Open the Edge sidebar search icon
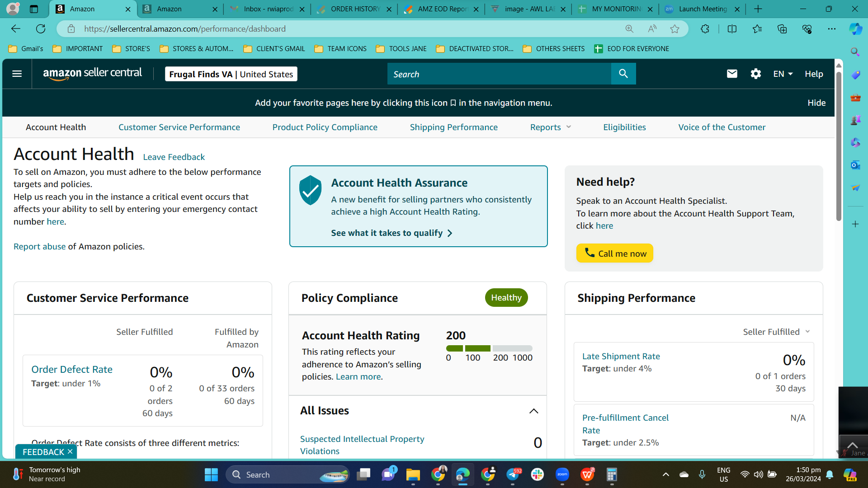 pyautogui.click(x=855, y=52)
